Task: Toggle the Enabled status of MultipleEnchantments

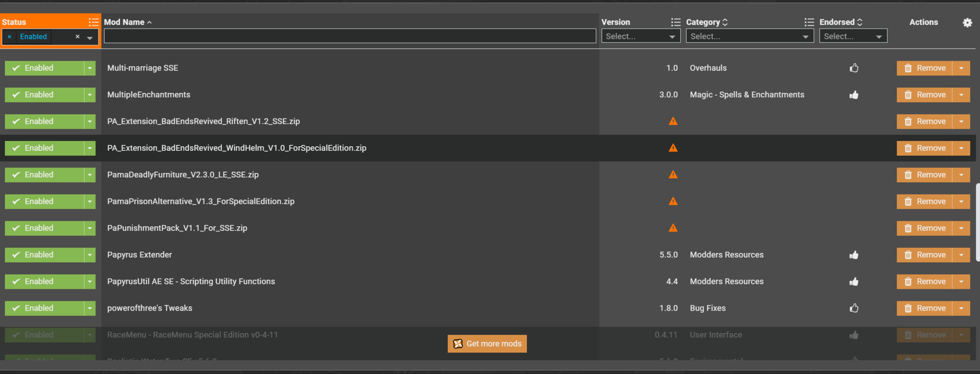Action: point(44,95)
